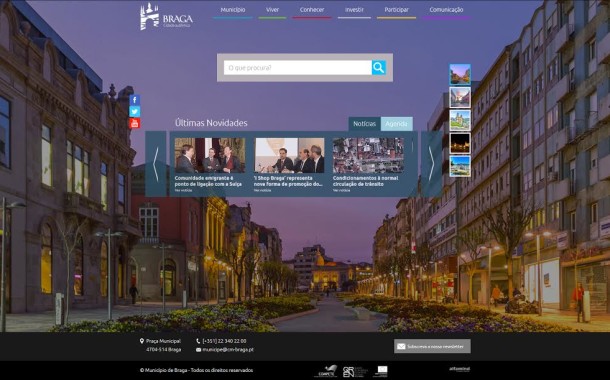
Task: Click the magnifying glass search button
Action: coord(379,68)
